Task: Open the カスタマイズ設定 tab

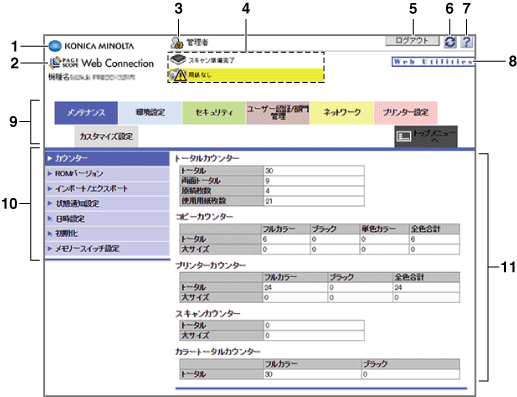Action: click(x=106, y=136)
